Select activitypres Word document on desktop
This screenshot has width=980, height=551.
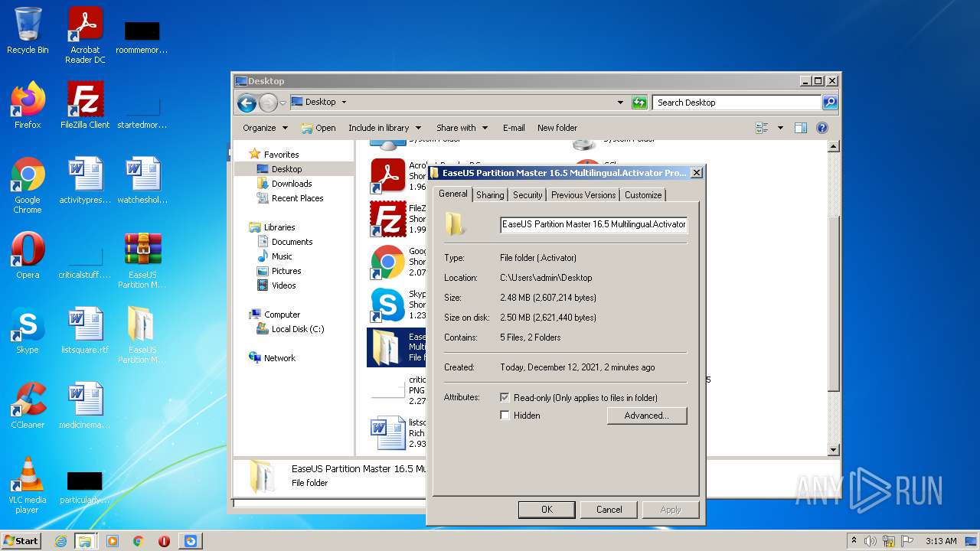85,181
